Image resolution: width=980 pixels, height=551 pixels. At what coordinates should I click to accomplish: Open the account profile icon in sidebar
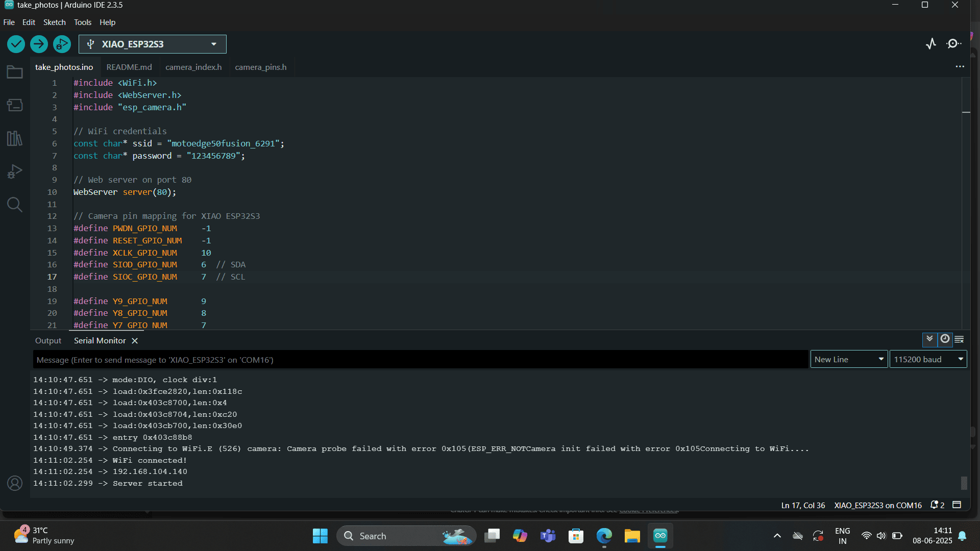(x=15, y=483)
